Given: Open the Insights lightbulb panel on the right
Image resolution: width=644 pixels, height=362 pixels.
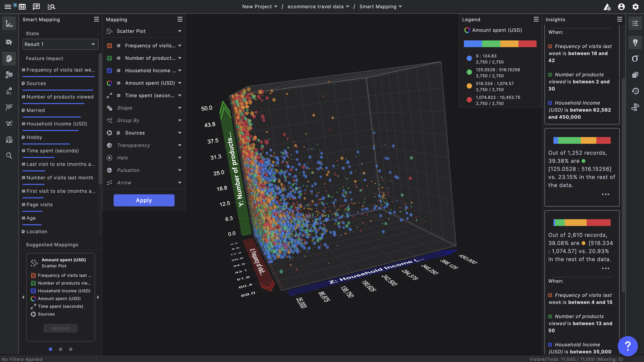Looking at the screenshot, I should click(635, 42).
